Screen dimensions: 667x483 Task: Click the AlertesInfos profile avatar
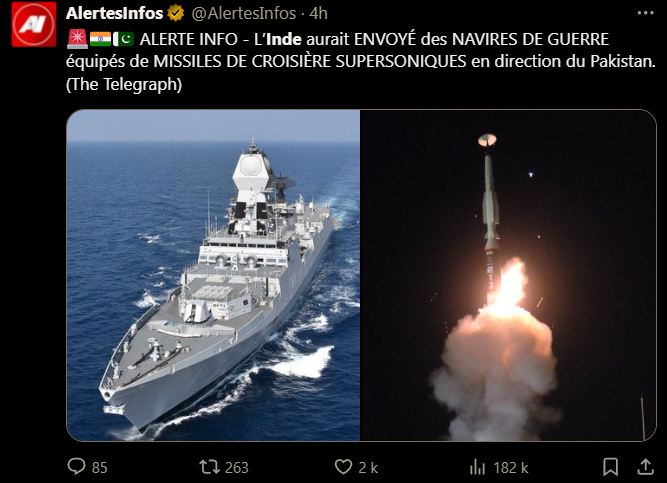(34, 24)
